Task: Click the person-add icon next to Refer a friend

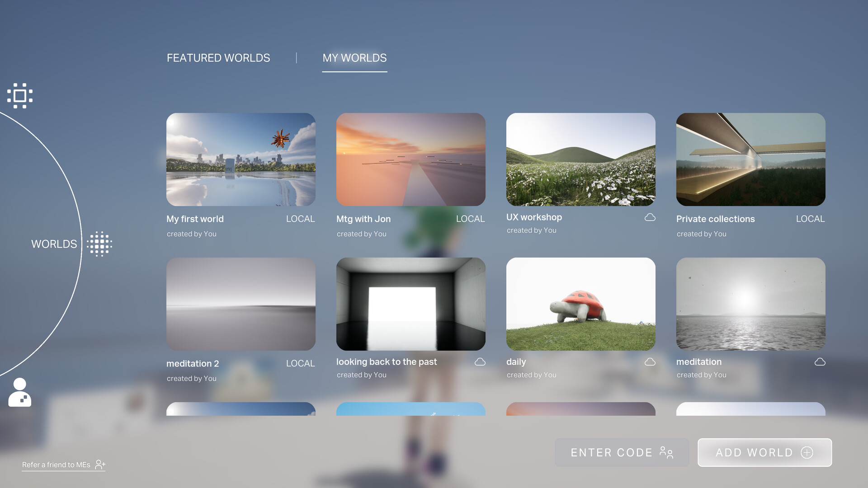Action: [x=100, y=464]
